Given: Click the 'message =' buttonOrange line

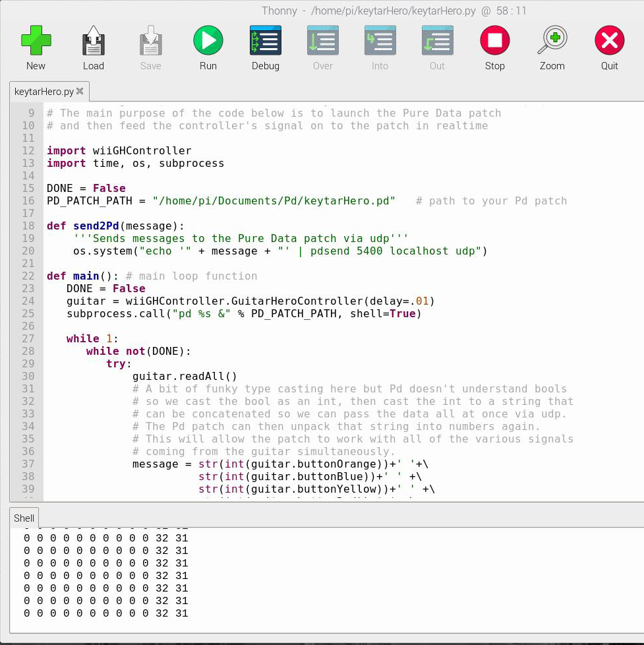Looking at the screenshot, I should [x=280, y=464].
